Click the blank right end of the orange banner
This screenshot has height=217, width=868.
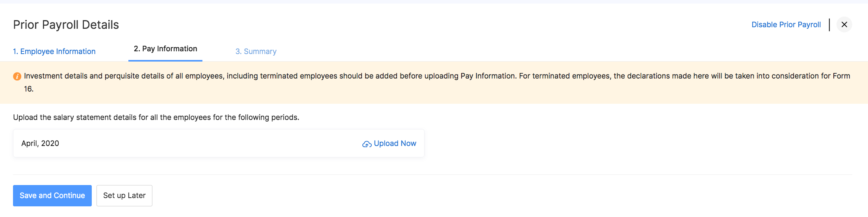[827, 93]
